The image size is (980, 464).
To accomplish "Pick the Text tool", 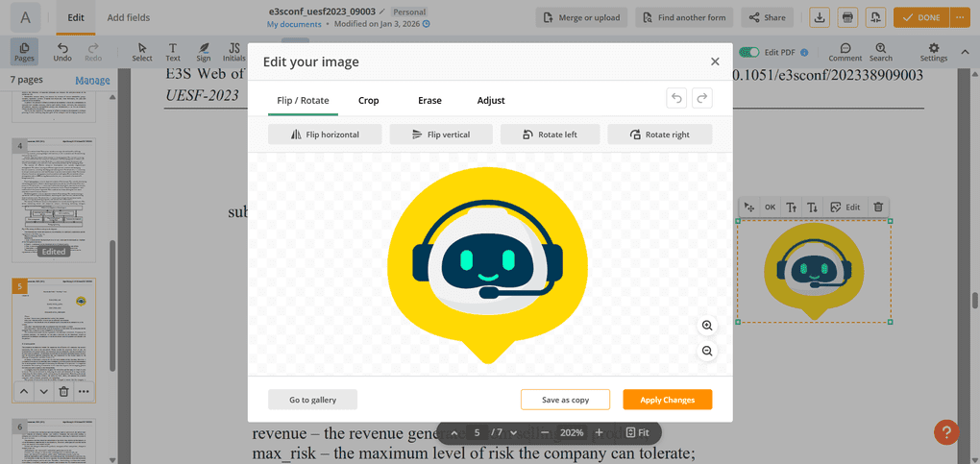I will tap(173, 52).
